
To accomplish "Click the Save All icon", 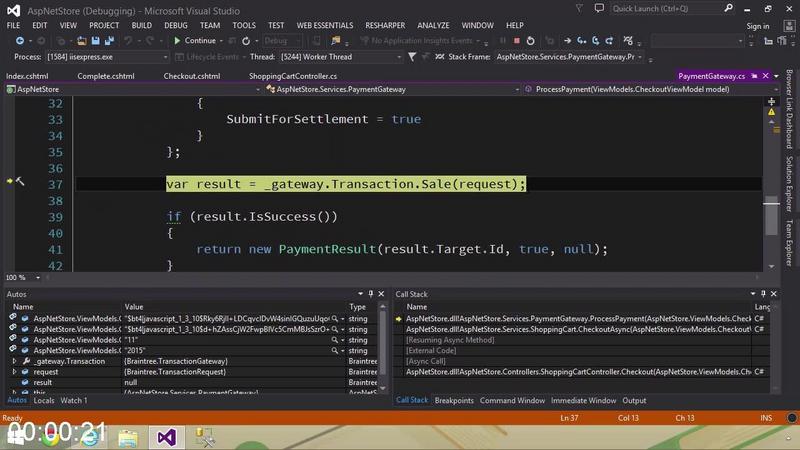I will point(109,41).
